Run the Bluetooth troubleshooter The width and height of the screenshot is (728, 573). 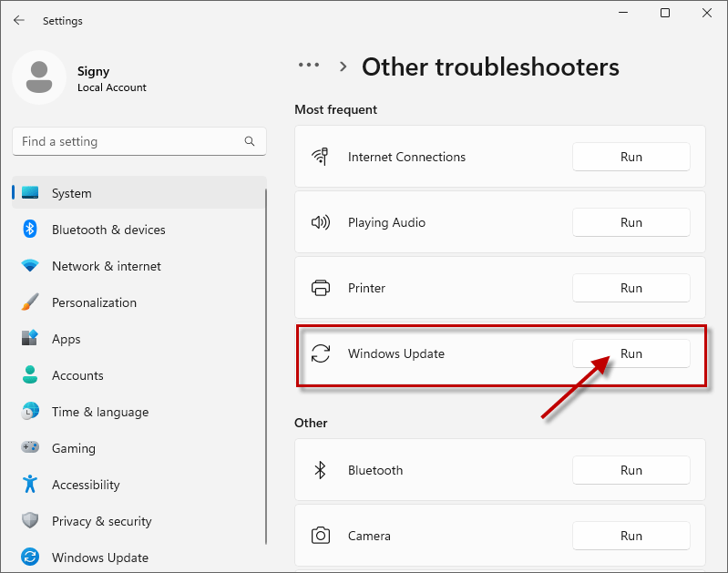click(x=631, y=470)
